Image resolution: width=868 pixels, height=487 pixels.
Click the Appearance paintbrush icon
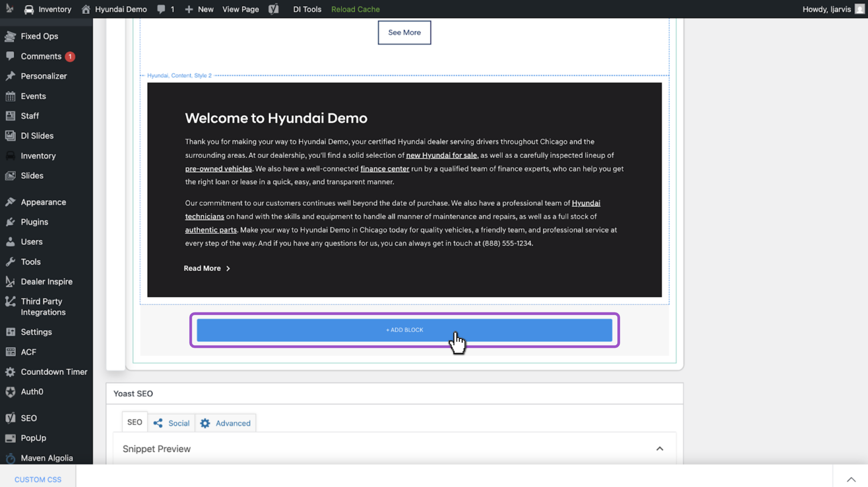point(10,202)
